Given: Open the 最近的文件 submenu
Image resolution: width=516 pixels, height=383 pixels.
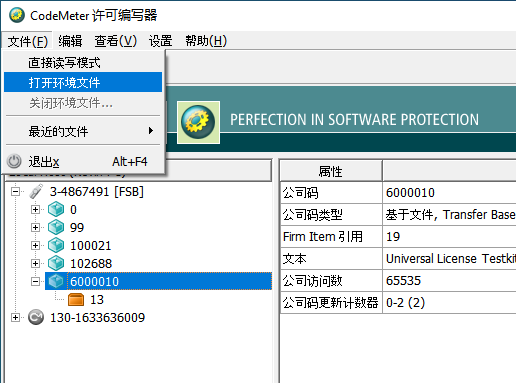Looking at the screenshot, I should tap(83, 131).
